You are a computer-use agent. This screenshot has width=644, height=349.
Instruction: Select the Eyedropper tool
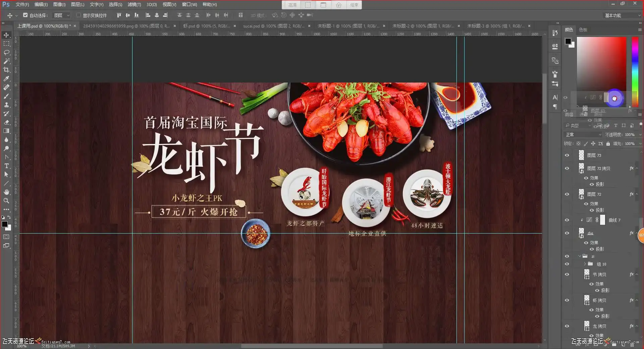point(6,79)
